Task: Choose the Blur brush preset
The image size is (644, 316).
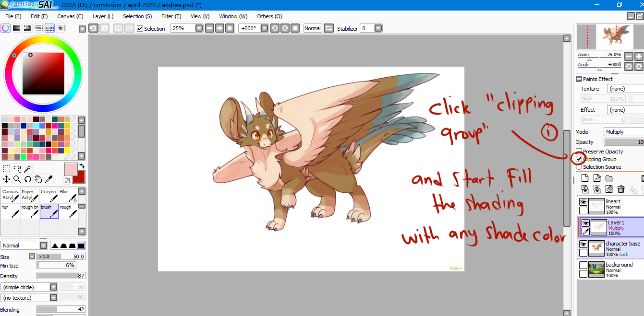Action: (68, 196)
